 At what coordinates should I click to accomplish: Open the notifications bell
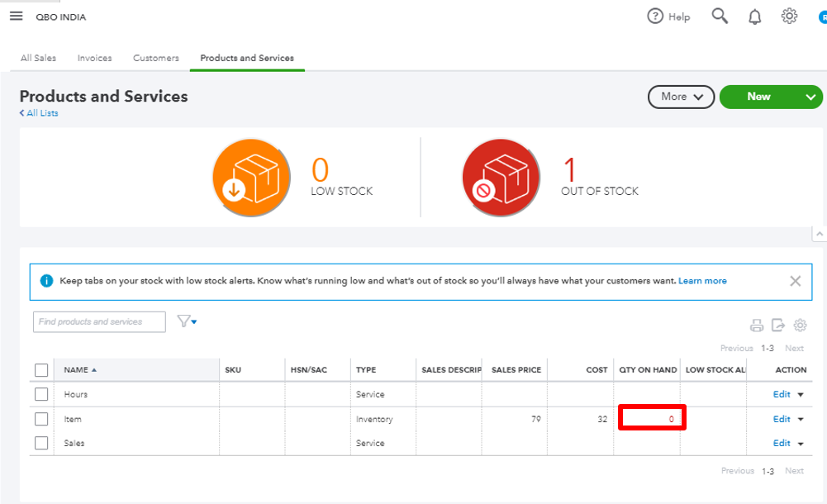tap(754, 17)
